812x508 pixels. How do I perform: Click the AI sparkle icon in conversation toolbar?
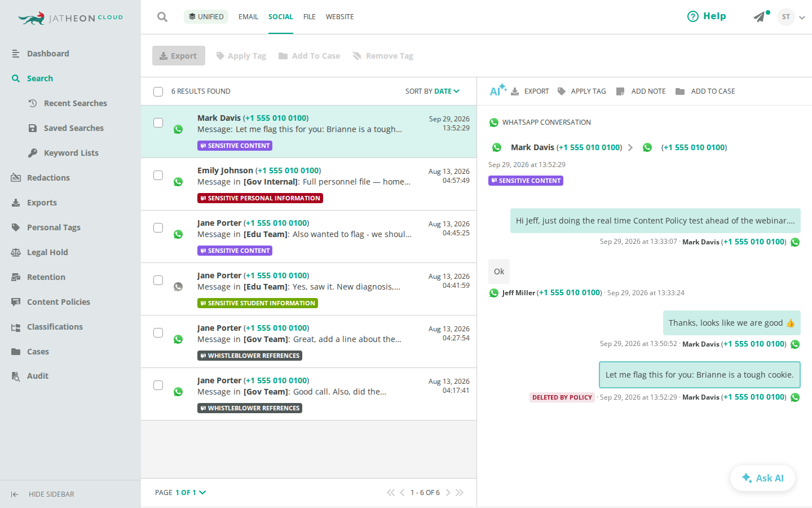(x=498, y=91)
